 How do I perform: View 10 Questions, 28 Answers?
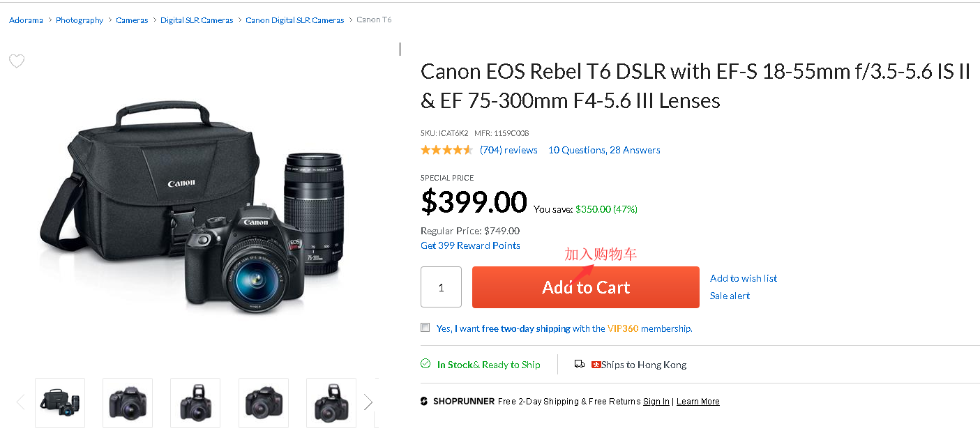pyautogui.click(x=604, y=150)
